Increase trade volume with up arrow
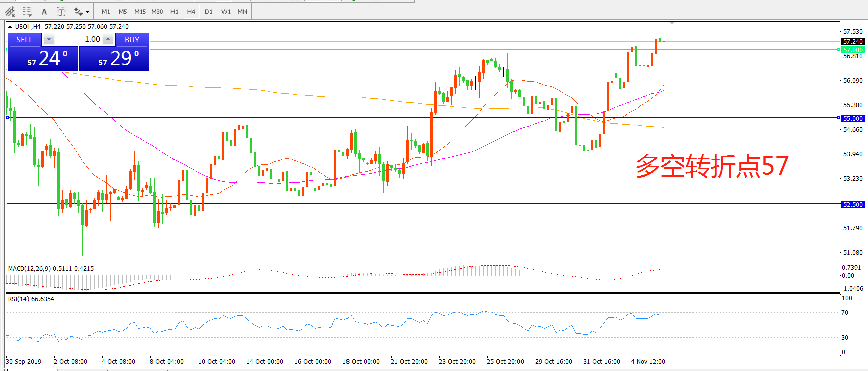This screenshot has width=868, height=371. tap(108, 39)
